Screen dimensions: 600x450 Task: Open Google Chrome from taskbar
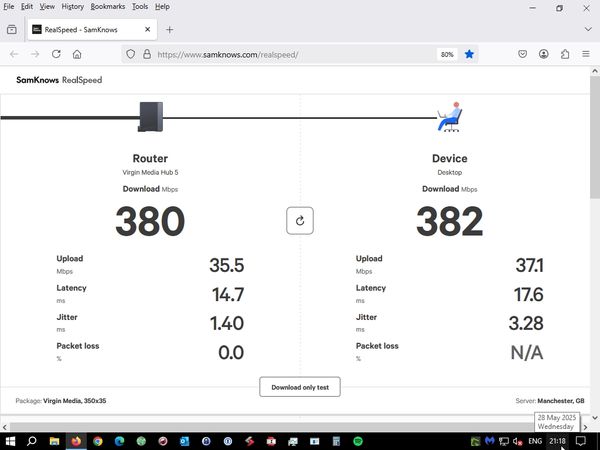click(98, 441)
